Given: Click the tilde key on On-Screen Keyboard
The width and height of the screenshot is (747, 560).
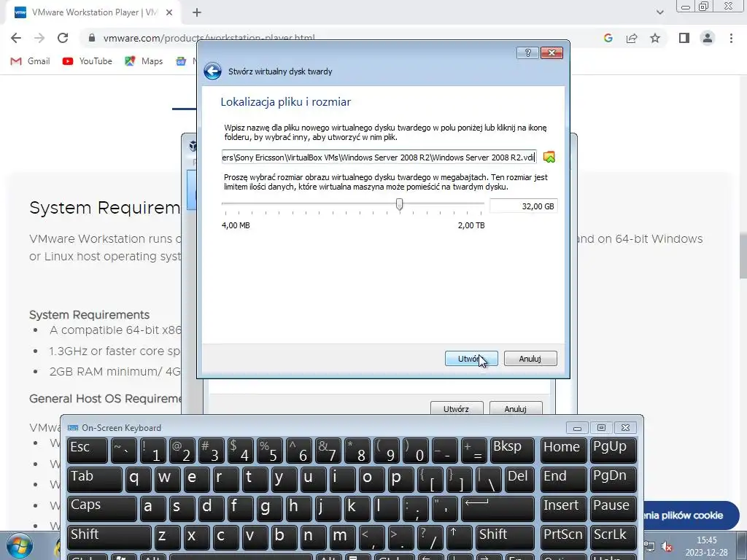Looking at the screenshot, I should (124, 451).
